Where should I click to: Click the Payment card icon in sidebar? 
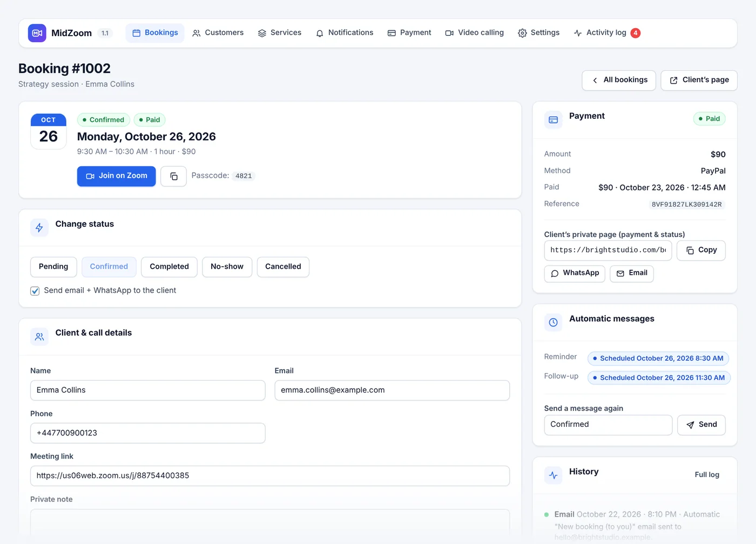pyautogui.click(x=553, y=120)
